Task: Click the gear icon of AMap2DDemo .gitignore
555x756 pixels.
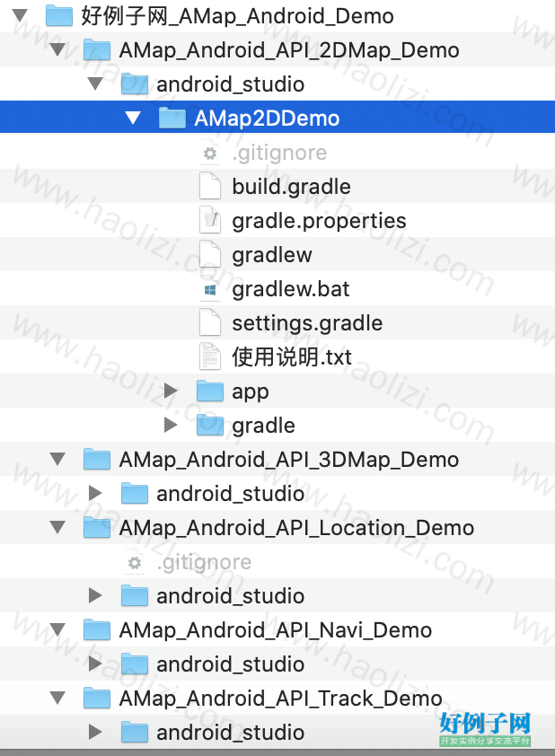Action: (x=210, y=154)
